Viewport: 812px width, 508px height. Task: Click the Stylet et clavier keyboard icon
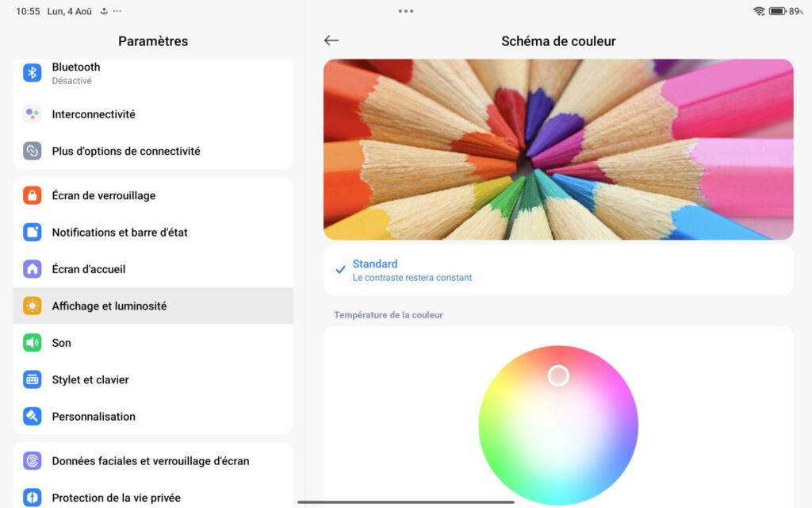[32, 379]
